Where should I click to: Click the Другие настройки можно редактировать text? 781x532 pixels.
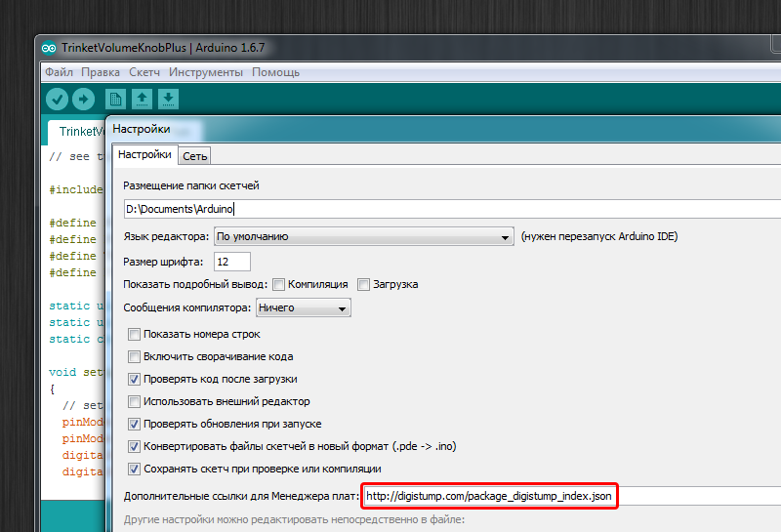point(294,519)
